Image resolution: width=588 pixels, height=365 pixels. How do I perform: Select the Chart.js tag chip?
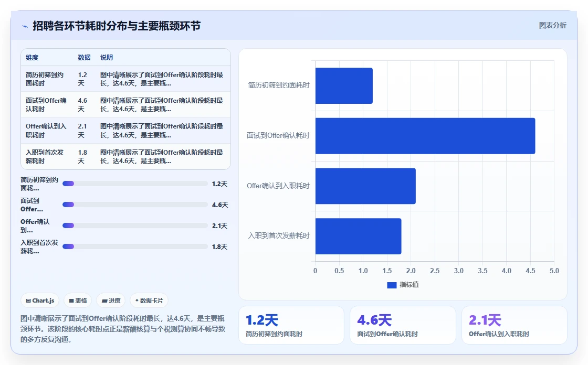40,300
